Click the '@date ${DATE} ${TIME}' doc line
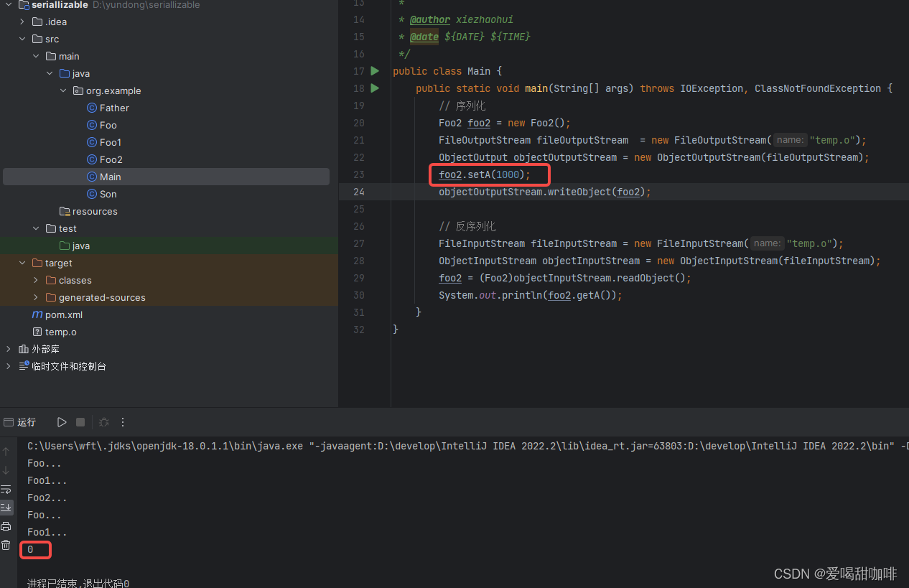The image size is (909, 588). click(x=470, y=37)
